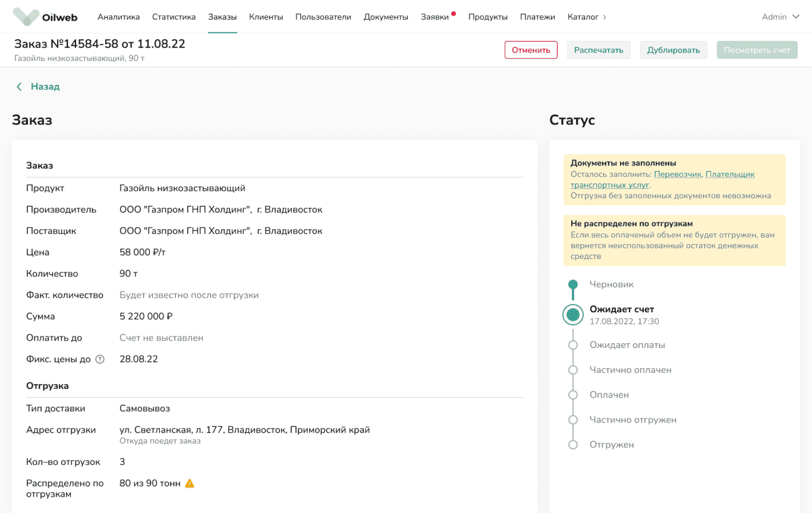Open the Платежи tab
The image size is (812, 513).
[x=537, y=17]
